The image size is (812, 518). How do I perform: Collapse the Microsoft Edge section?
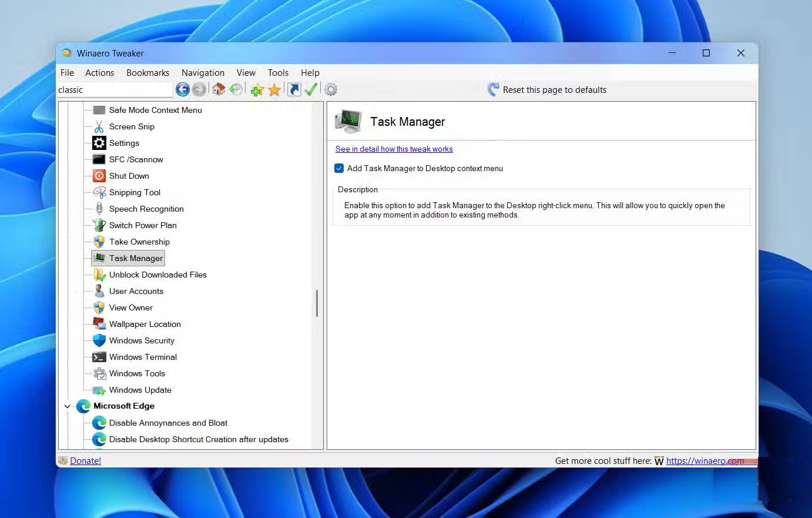click(x=67, y=406)
